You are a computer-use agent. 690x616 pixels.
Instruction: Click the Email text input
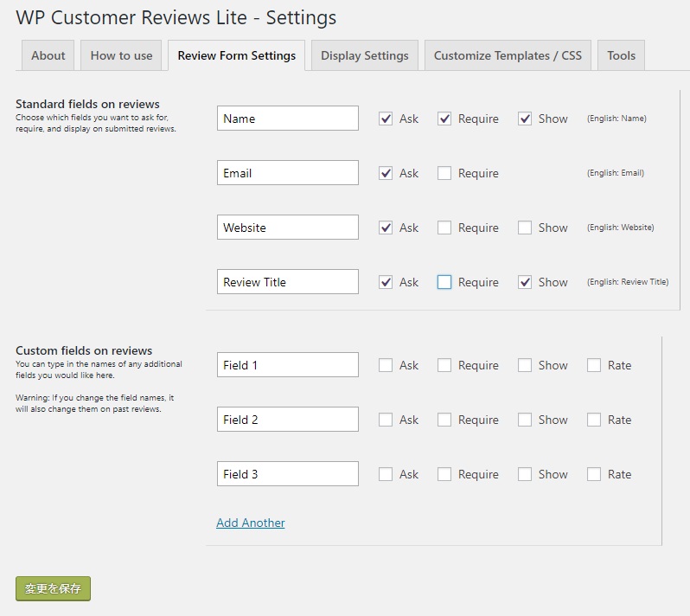[x=288, y=173]
